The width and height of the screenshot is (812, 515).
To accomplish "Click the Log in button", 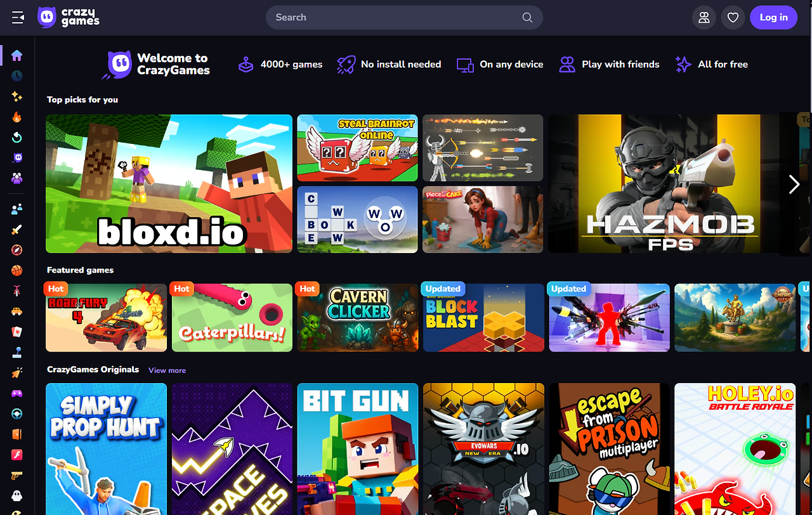I will point(774,18).
